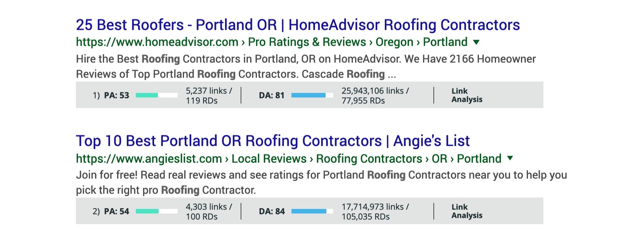Open the 25,943,106 links domain stats
Screen dimensions: 644x243
375,96
